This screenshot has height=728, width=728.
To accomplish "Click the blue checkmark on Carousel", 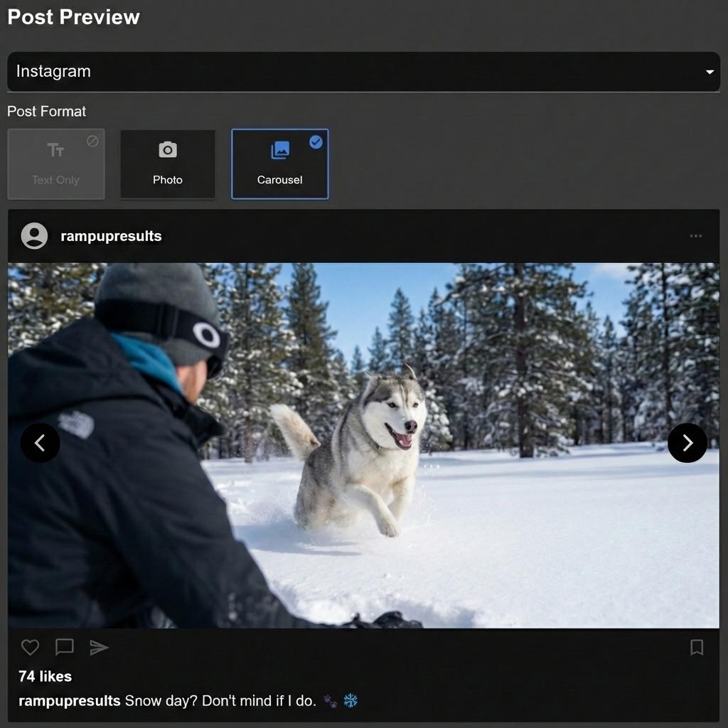I will tap(316, 141).
